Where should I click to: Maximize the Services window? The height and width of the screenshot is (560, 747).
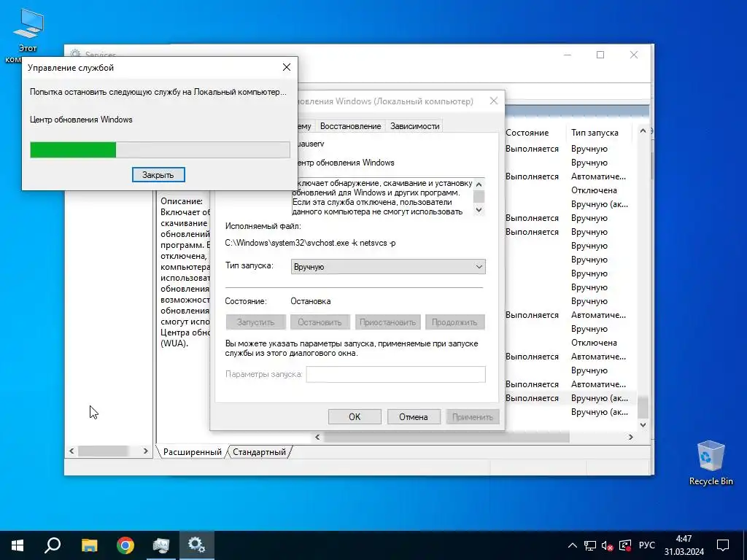pos(600,55)
